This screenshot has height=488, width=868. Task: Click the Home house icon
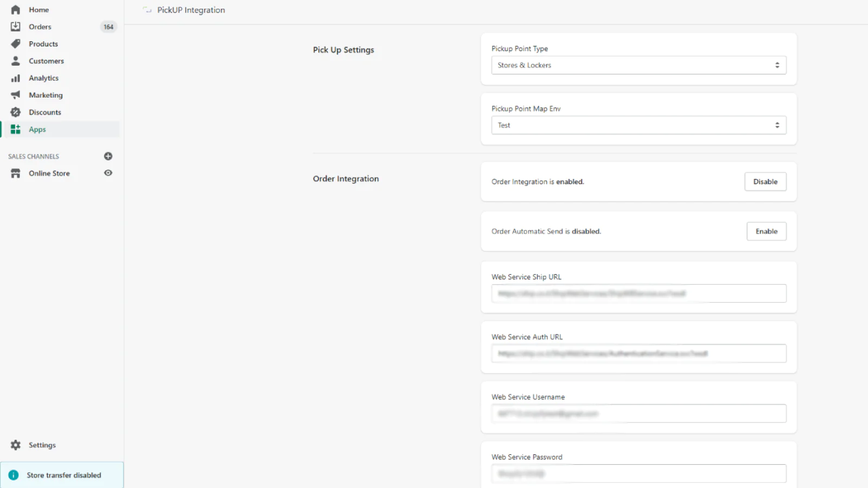click(x=16, y=10)
